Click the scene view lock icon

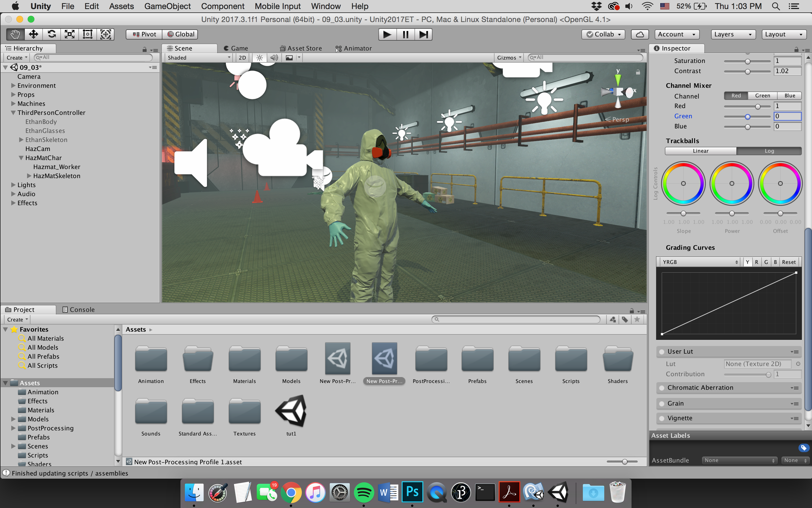click(638, 72)
